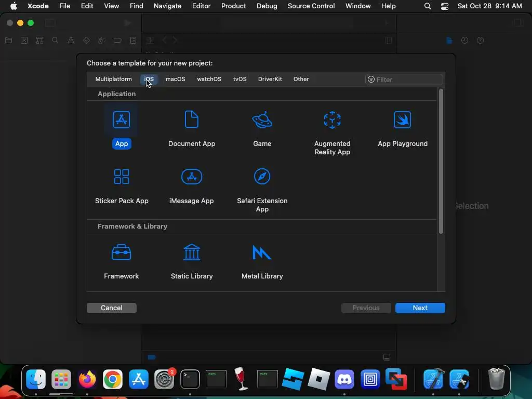This screenshot has width=532, height=399.
Task: Switch to the macOS tab
Action: [176, 79]
